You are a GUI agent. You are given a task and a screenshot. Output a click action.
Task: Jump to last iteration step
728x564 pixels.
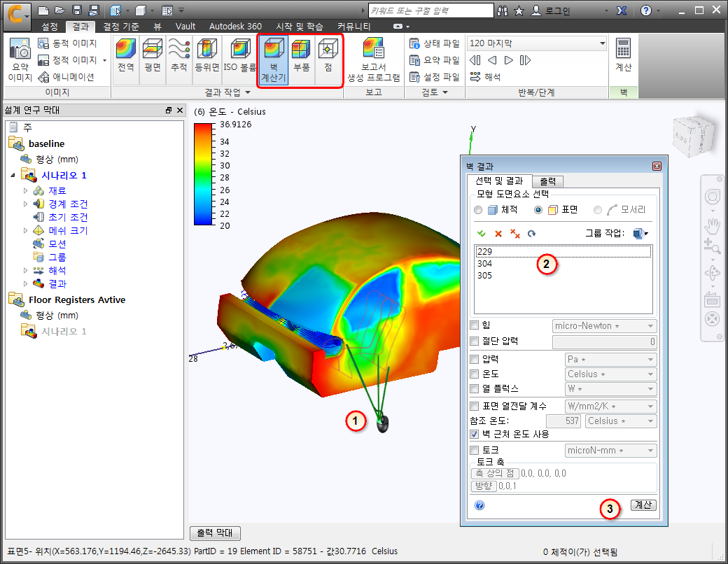click(x=525, y=60)
